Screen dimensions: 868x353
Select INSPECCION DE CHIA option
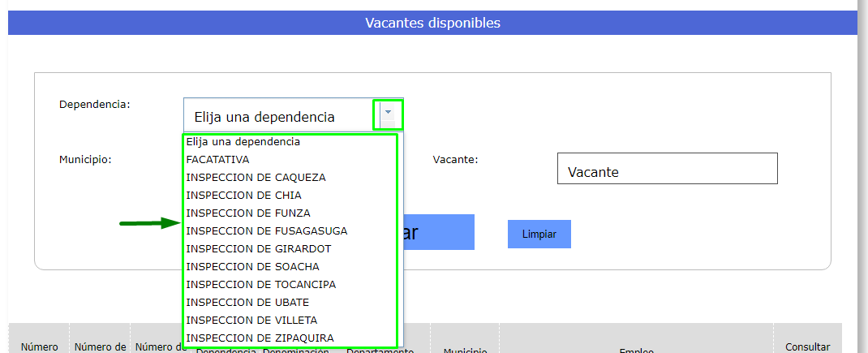[243, 196]
